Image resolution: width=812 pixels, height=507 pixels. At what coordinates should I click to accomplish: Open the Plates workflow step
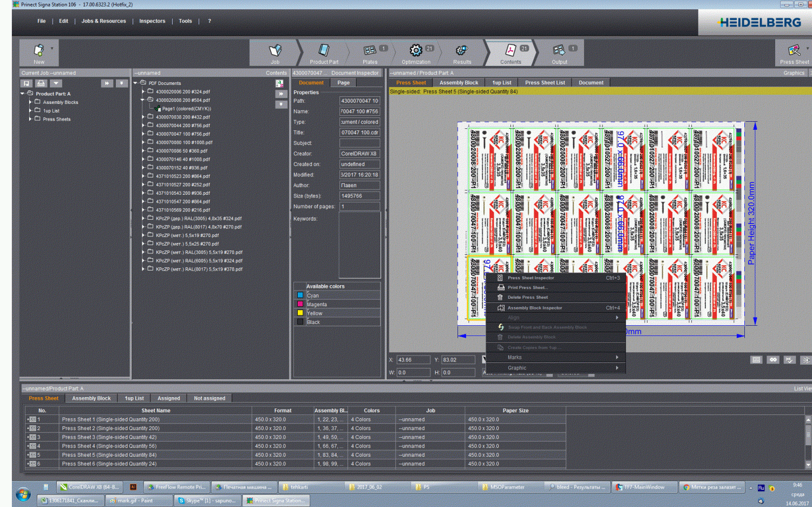coord(370,53)
